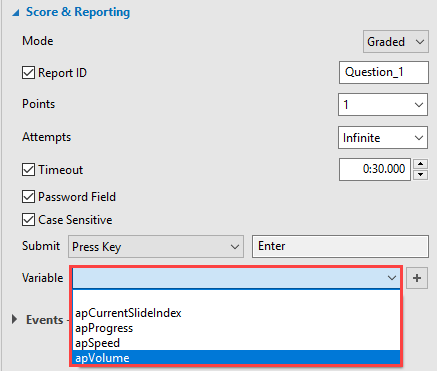The height and width of the screenshot is (371, 437).
Task: Disable the Timeout checkbox
Action: point(28,170)
